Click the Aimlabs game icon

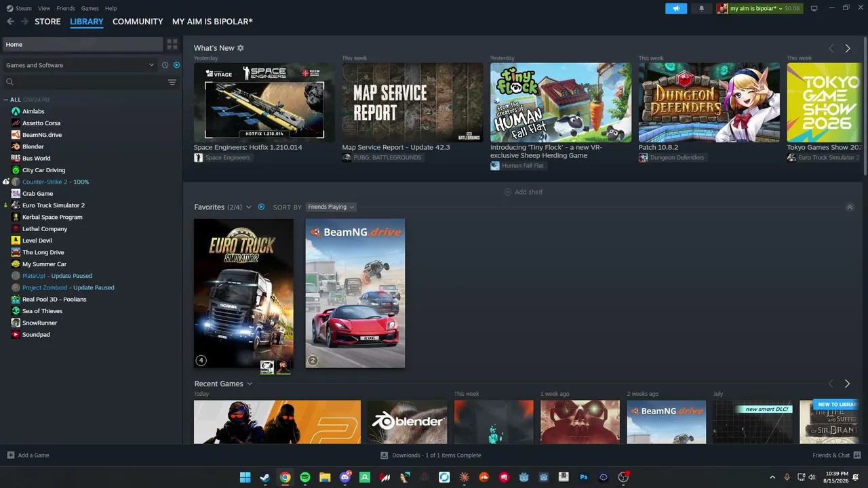coord(16,111)
